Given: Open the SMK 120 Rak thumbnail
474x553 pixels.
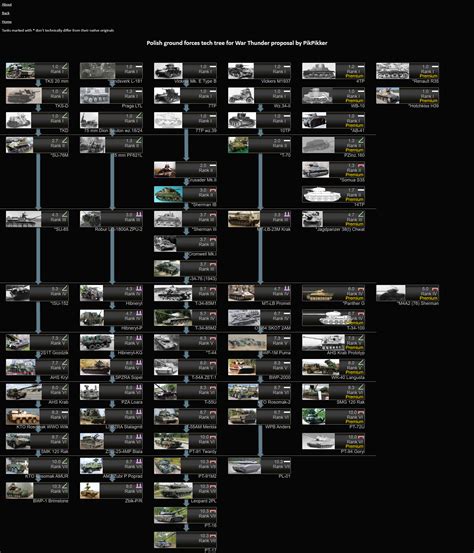Looking at the screenshot, I should coord(18,441).
